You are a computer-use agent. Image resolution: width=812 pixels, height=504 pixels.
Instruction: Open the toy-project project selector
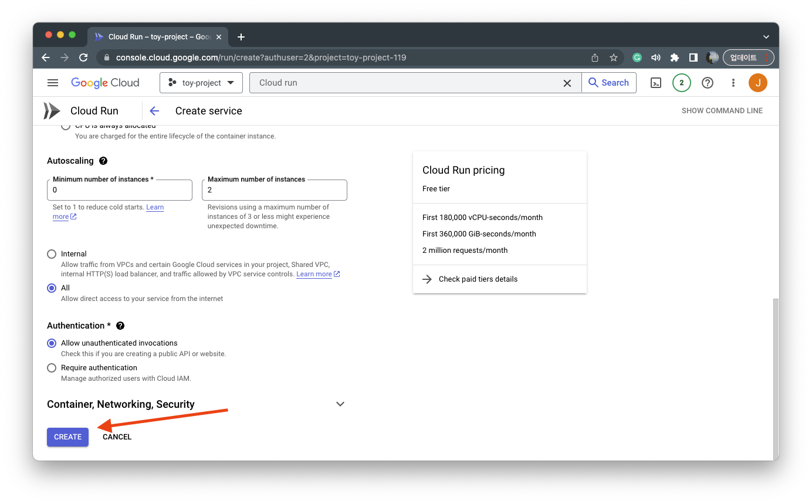201,83
